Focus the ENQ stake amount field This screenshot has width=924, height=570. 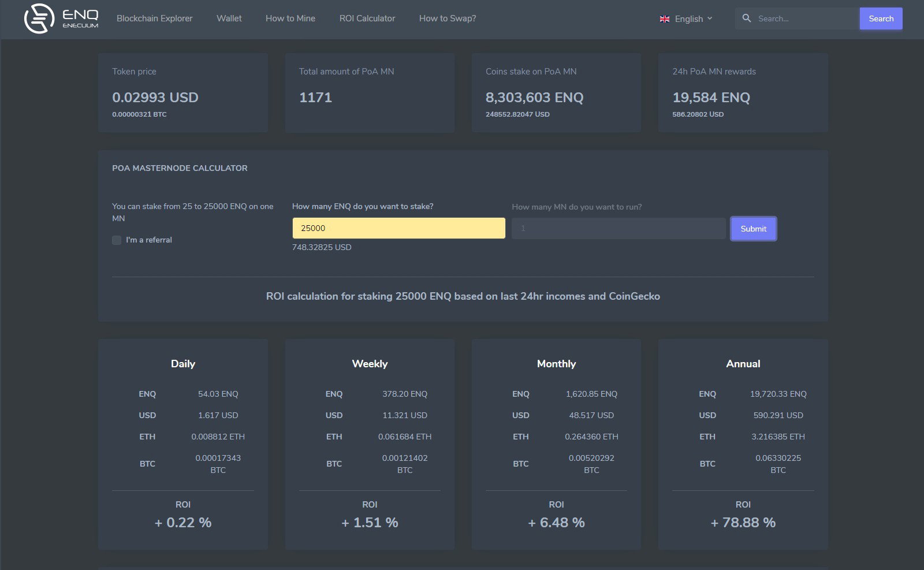click(x=398, y=228)
